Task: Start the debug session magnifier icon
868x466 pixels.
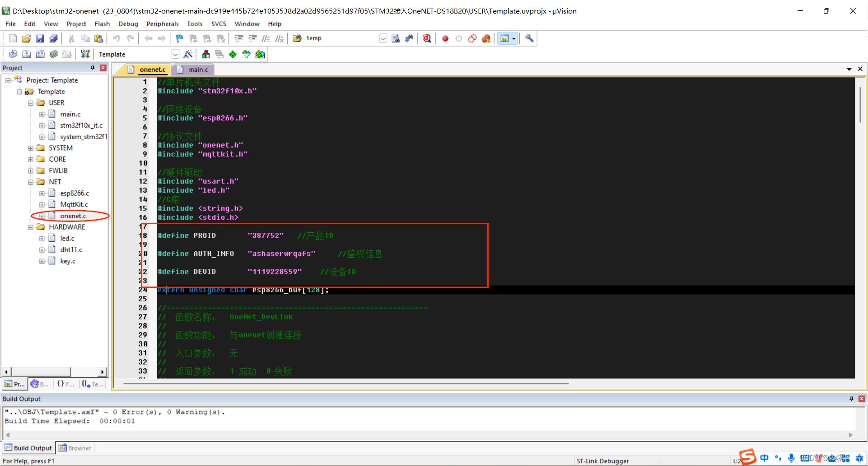Action: point(427,38)
